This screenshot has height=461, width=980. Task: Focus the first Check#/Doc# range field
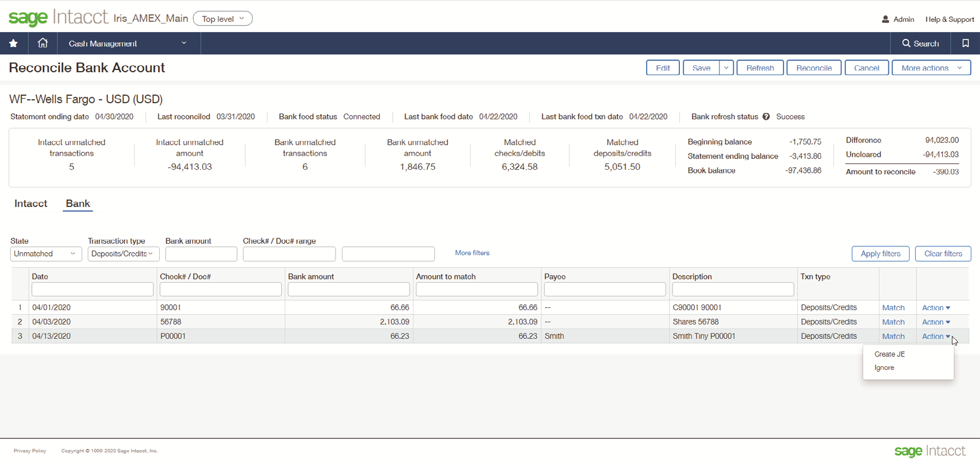(289, 254)
